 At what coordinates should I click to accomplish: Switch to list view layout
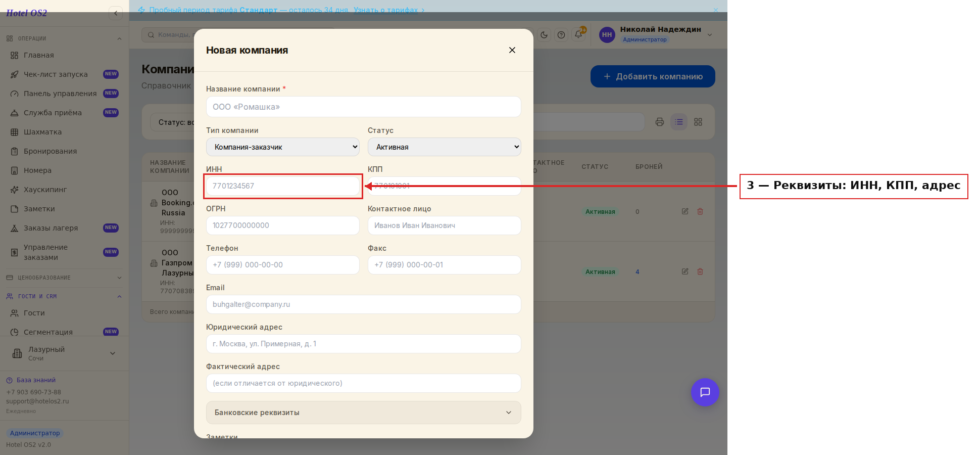pyautogui.click(x=679, y=122)
